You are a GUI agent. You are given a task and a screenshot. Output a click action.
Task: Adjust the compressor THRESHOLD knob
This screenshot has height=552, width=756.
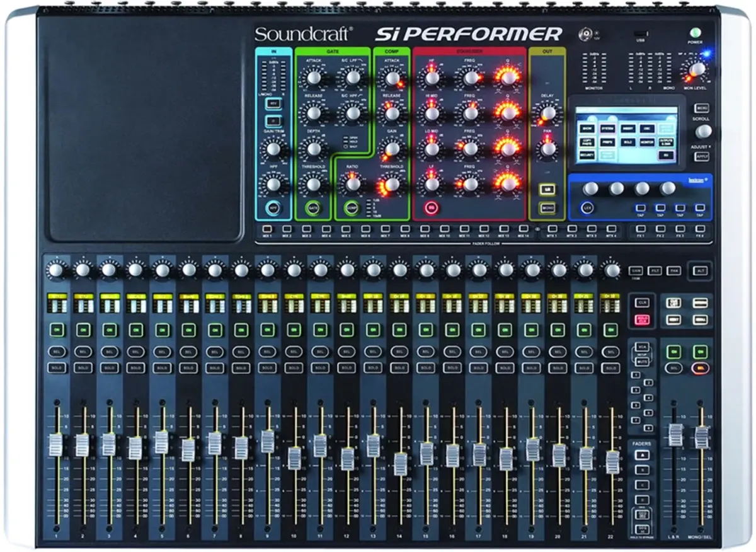(392, 184)
